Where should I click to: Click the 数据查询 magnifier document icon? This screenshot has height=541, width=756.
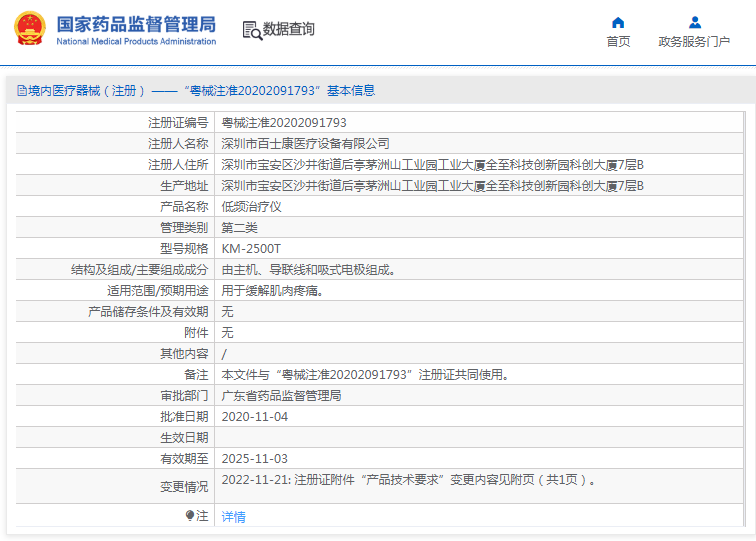pyautogui.click(x=251, y=30)
